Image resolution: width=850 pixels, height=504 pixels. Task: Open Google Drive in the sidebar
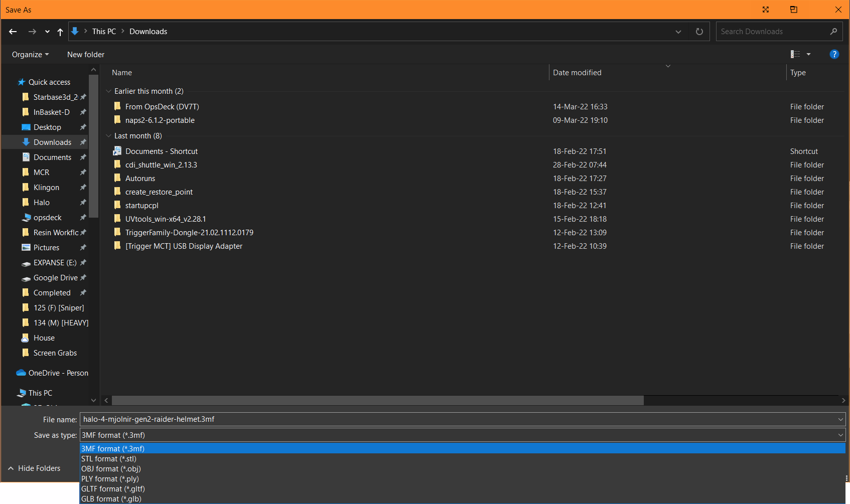pyautogui.click(x=55, y=278)
